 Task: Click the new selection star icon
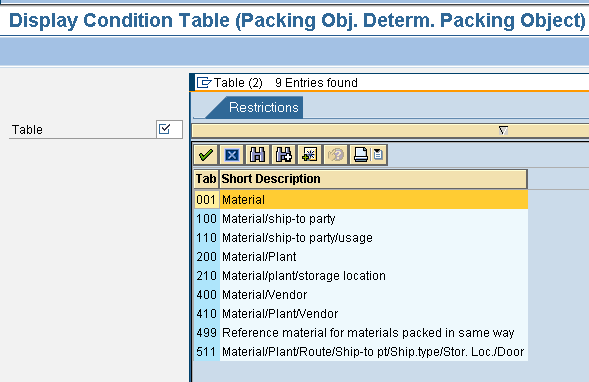click(310, 155)
